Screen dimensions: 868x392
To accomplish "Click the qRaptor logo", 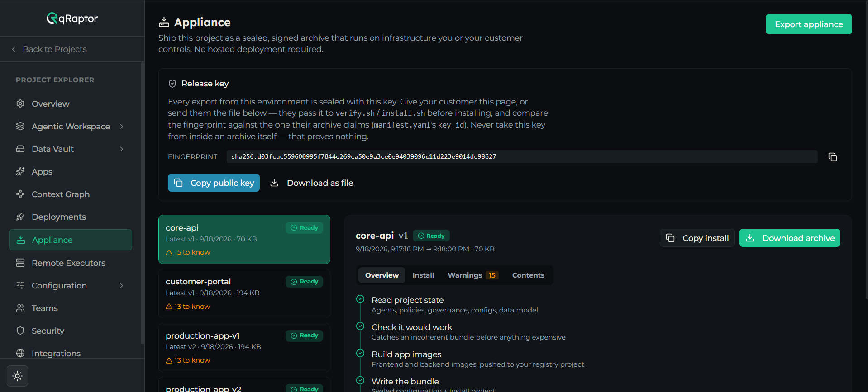I will coord(72,19).
